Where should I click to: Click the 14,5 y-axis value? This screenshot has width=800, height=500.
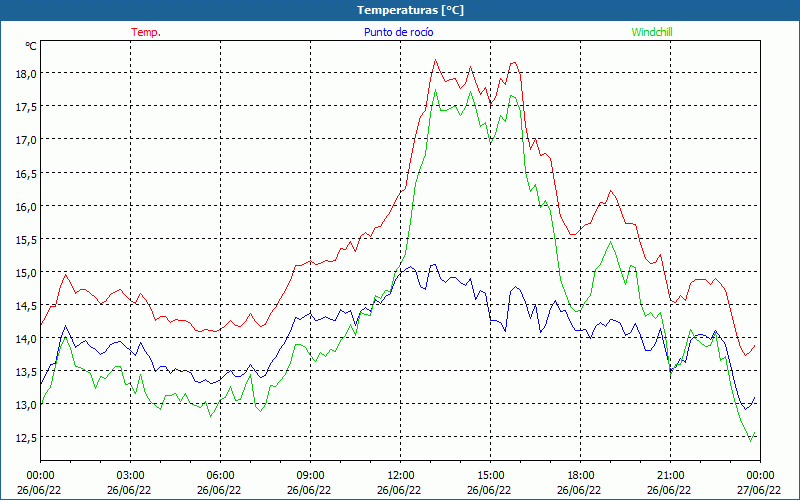27,306
